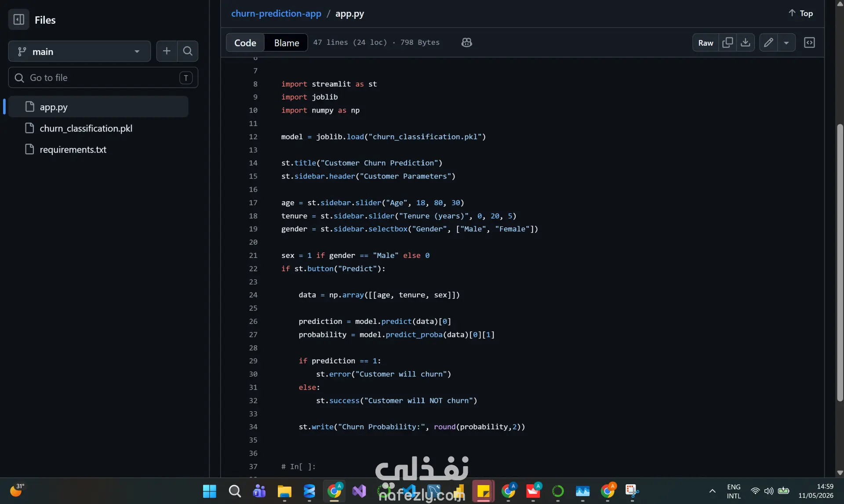
Task: Show hidden system tray icons
Action: click(712, 491)
